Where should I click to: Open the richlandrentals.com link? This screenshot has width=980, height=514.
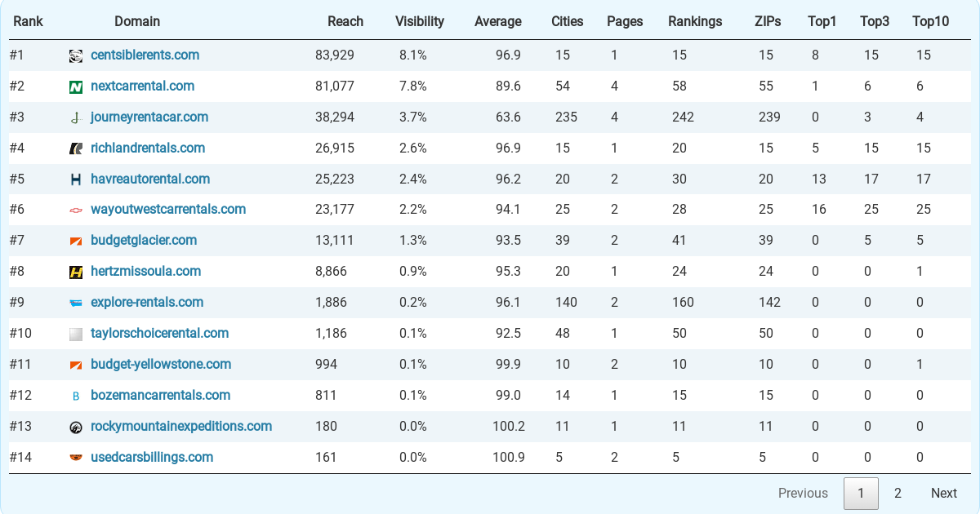pyautogui.click(x=148, y=148)
